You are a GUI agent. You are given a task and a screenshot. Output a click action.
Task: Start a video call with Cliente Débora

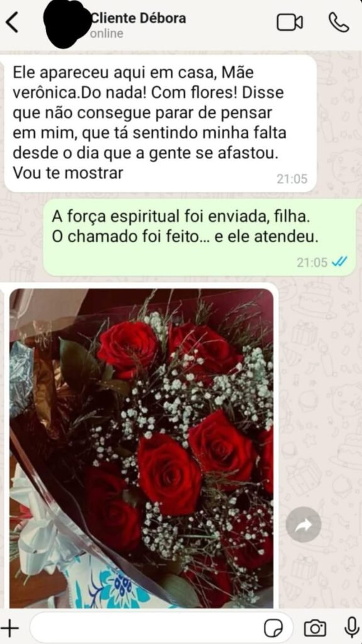click(x=290, y=22)
